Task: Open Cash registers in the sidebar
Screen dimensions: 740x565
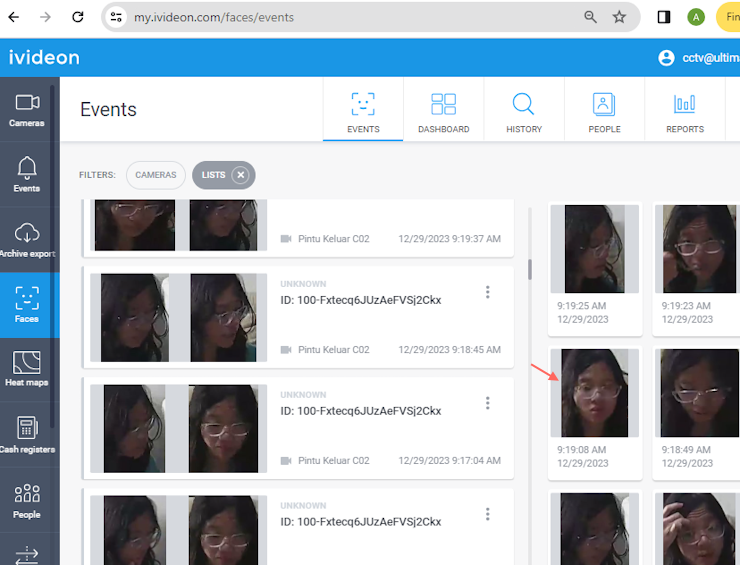Action: click(27, 435)
